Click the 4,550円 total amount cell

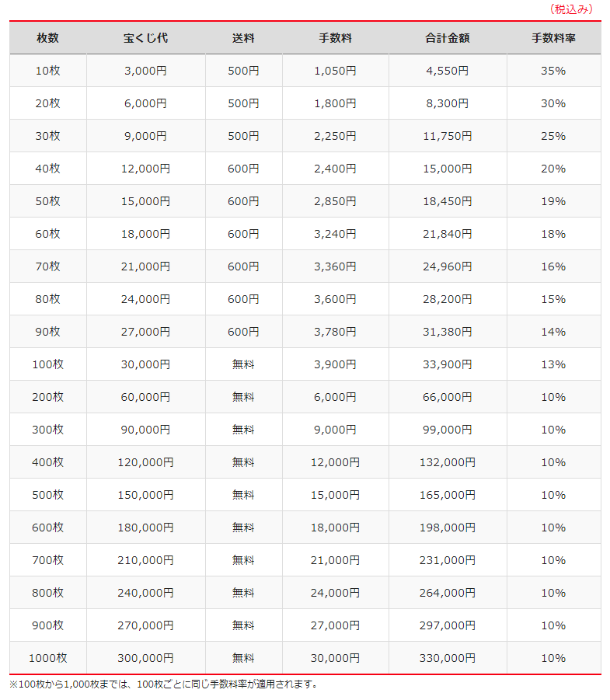click(448, 71)
